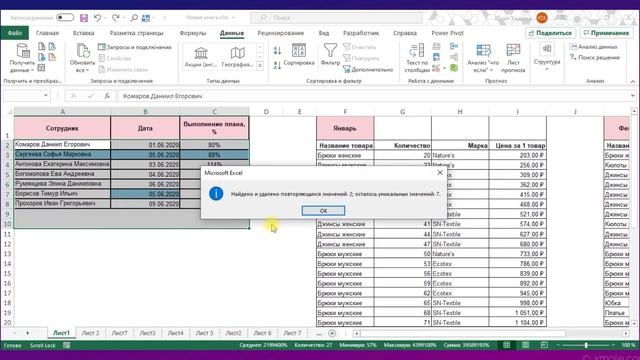Switch to the Лист1 sheet tab
The height and width of the screenshot is (360, 640).
click(61, 333)
